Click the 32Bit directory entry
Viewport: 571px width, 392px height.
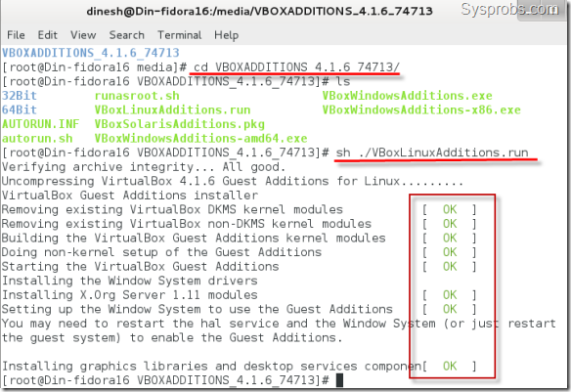(20, 96)
